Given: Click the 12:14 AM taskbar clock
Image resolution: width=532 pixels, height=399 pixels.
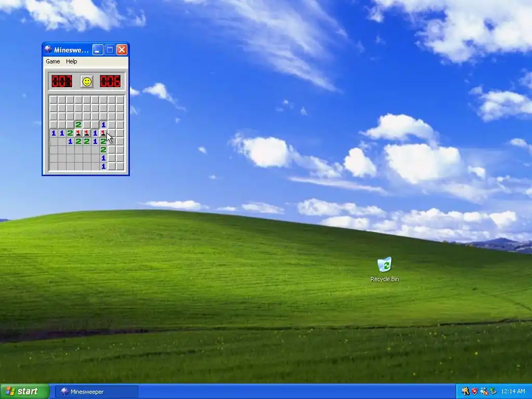Looking at the screenshot, I should 513,392.
